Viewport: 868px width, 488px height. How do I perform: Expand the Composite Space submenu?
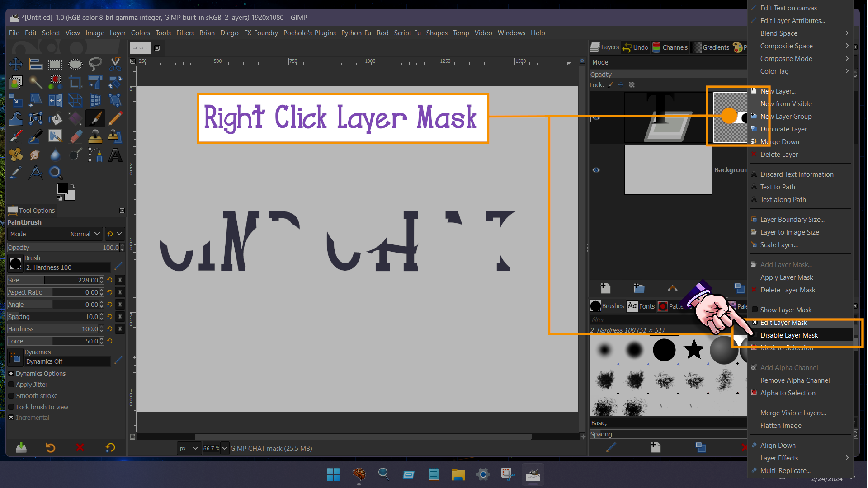801,46
